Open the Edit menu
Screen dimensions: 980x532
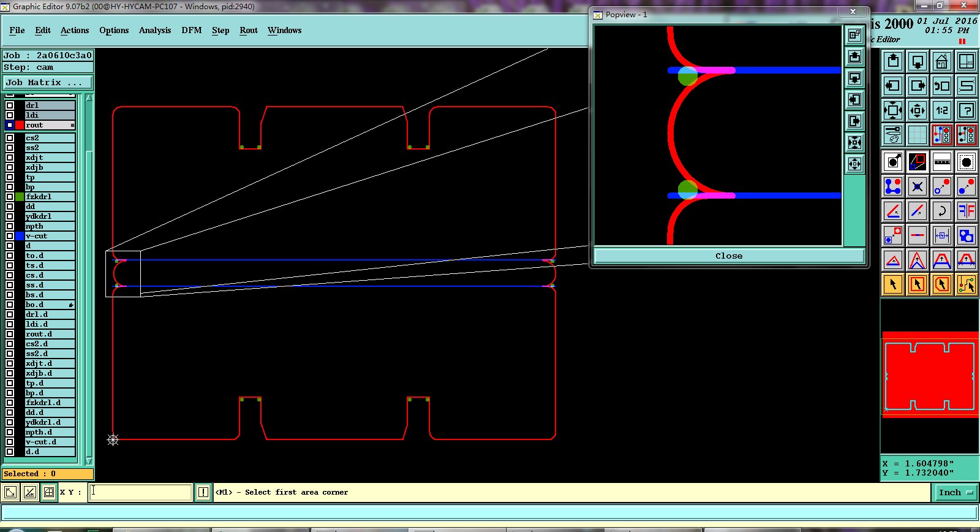coord(43,30)
